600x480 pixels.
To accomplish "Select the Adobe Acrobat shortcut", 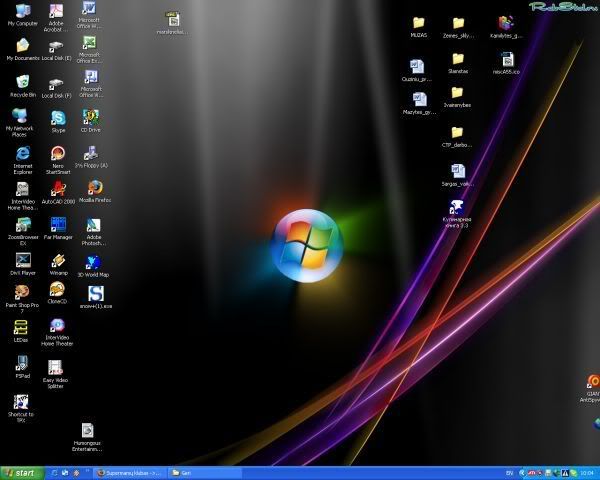I will coord(56,18).
